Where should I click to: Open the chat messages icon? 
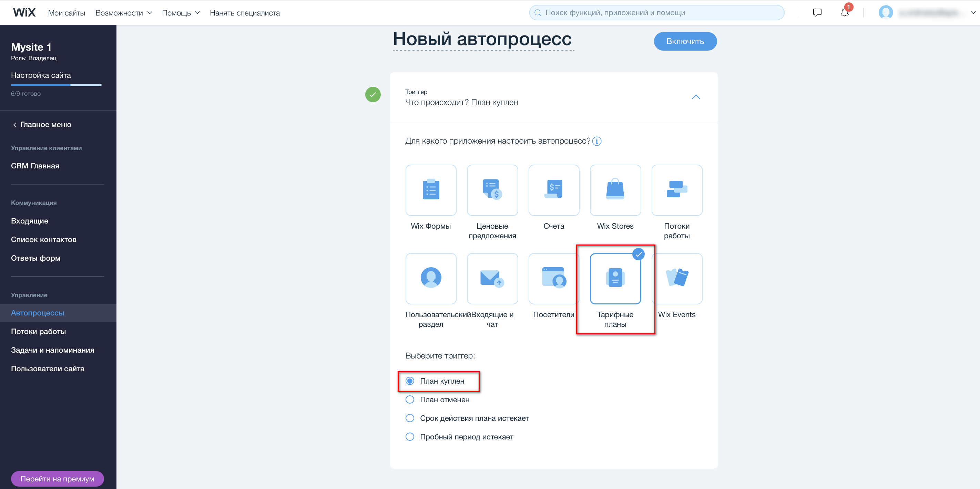point(817,12)
